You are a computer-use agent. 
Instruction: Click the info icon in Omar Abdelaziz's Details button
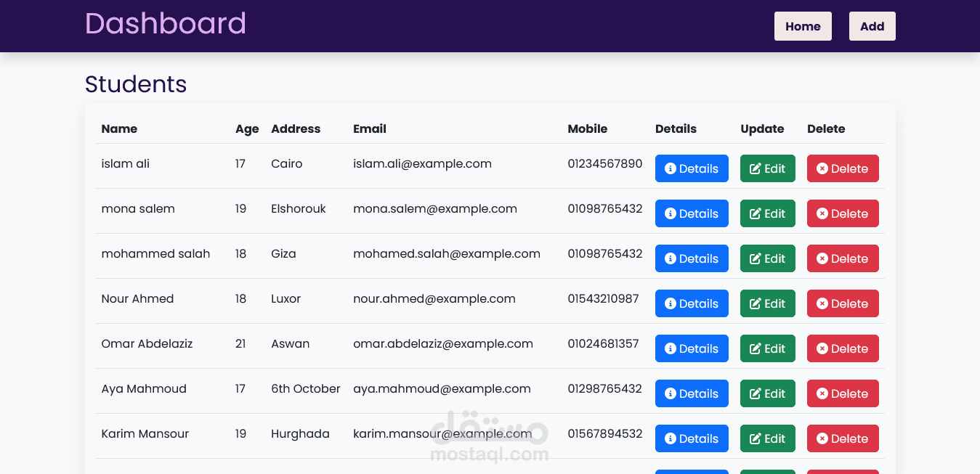point(671,348)
